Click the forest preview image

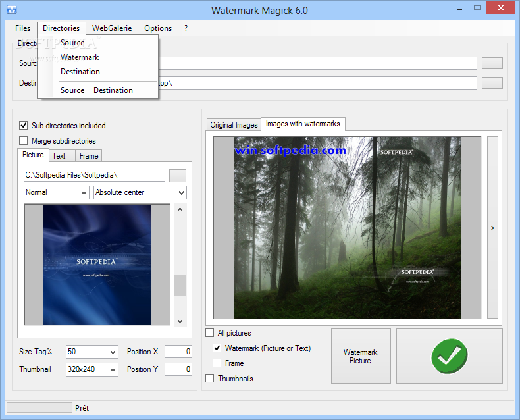[348, 228]
